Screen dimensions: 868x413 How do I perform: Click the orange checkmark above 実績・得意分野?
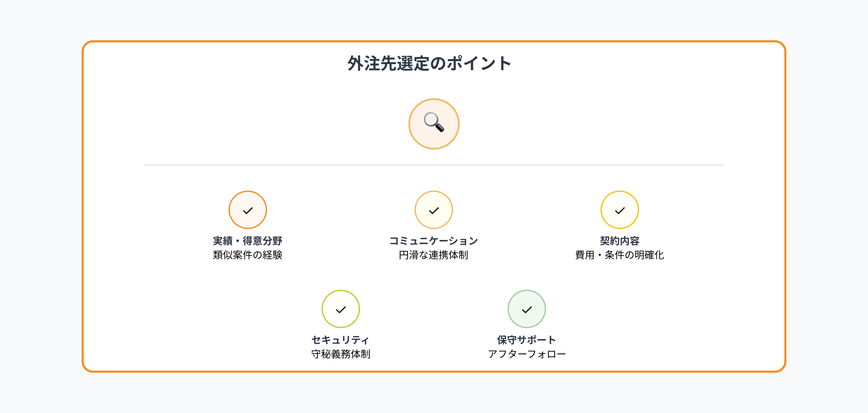248,210
